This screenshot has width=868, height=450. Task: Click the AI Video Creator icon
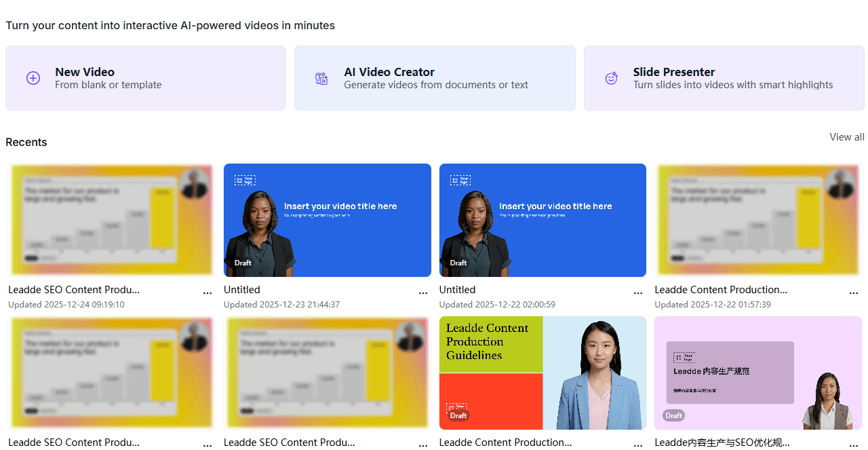click(321, 78)
